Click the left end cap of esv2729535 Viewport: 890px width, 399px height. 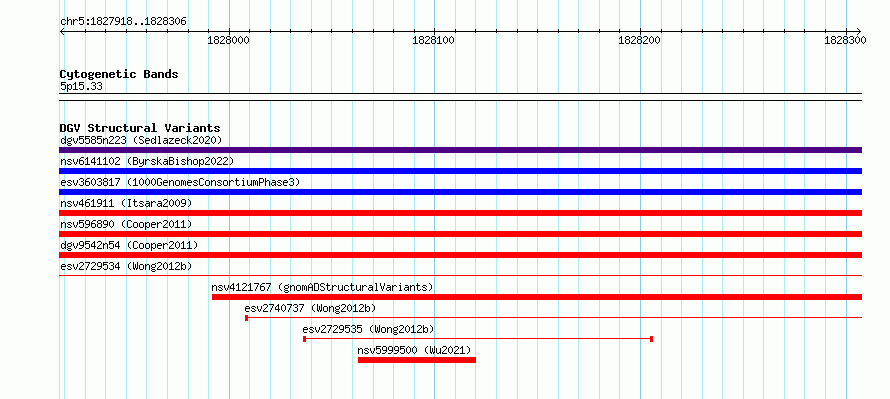click(x=305, y=339)
